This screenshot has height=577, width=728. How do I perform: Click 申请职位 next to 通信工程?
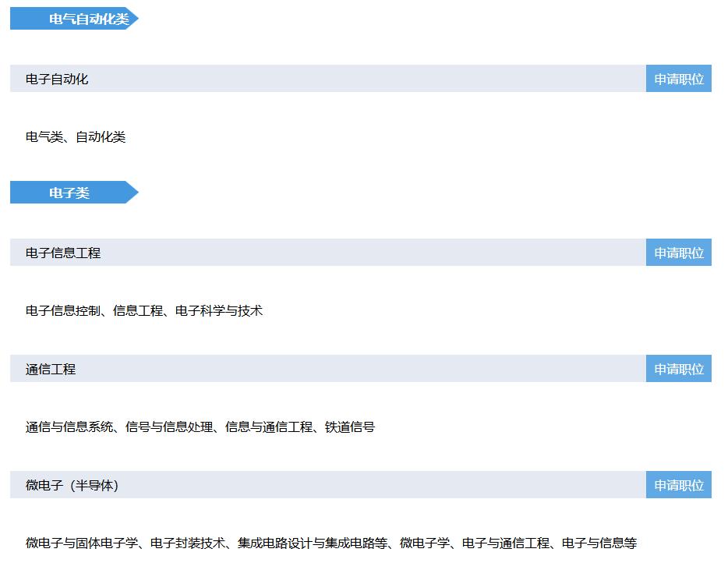(678, 368)
